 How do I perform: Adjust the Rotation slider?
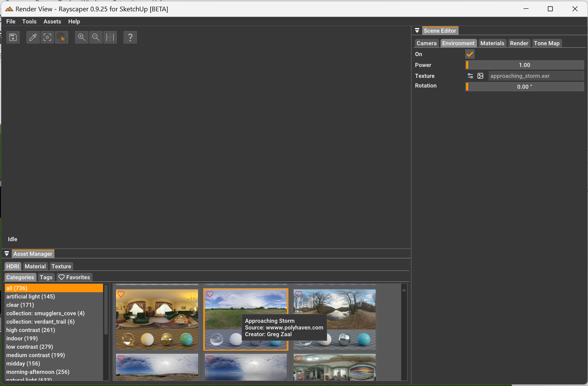[x=525, y=87]
